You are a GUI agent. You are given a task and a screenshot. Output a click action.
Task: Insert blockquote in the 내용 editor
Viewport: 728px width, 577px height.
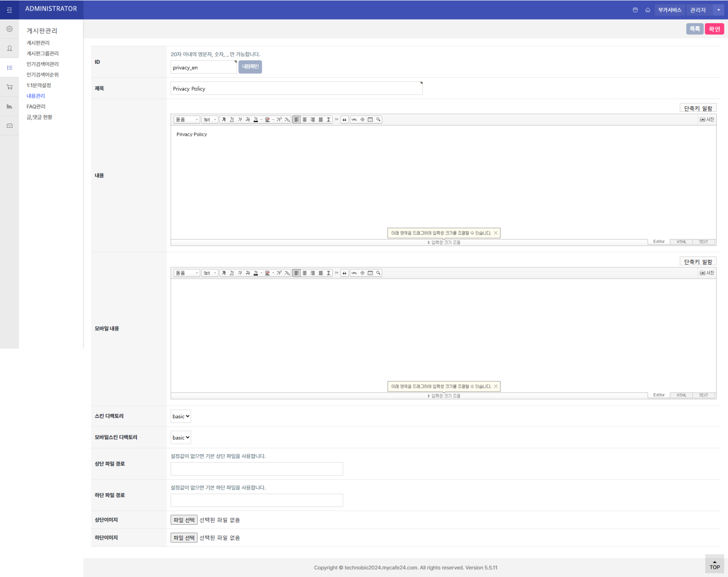344,120
